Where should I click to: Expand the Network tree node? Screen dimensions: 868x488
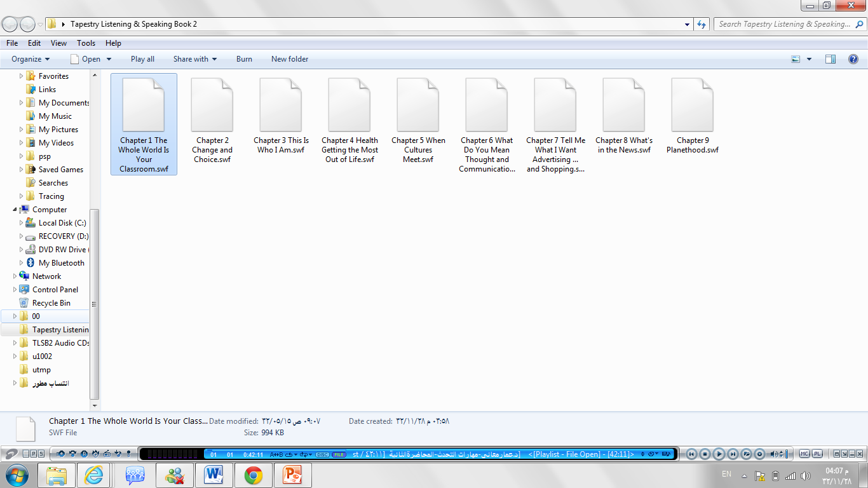[15, 276]
